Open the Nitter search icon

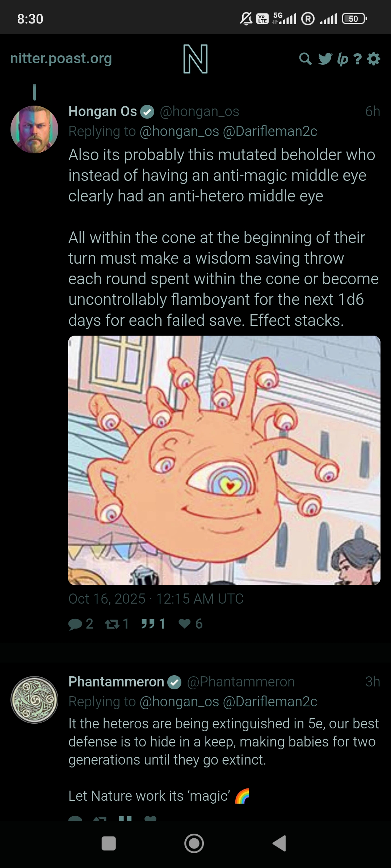coord(305,59)
